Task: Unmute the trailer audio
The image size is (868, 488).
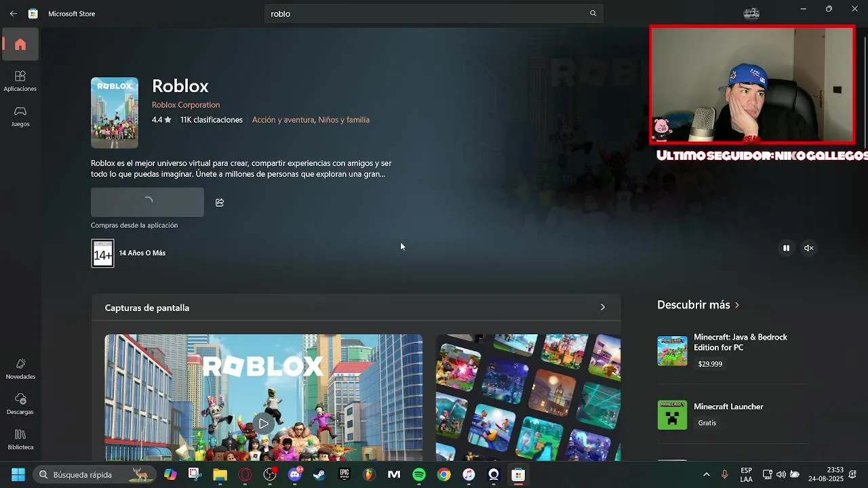Action: (x=809, y=248)
